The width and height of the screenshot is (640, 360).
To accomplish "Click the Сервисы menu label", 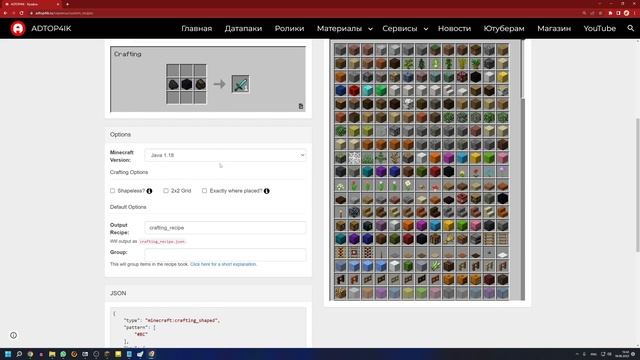I will tap(400, 29).
